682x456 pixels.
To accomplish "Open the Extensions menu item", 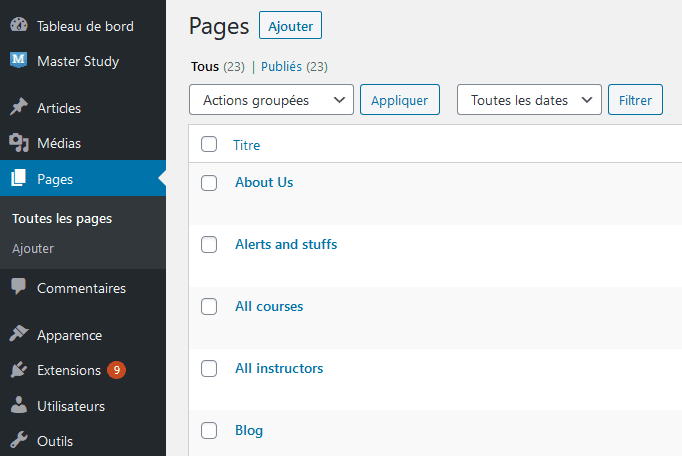I will (x=83, y=370).
